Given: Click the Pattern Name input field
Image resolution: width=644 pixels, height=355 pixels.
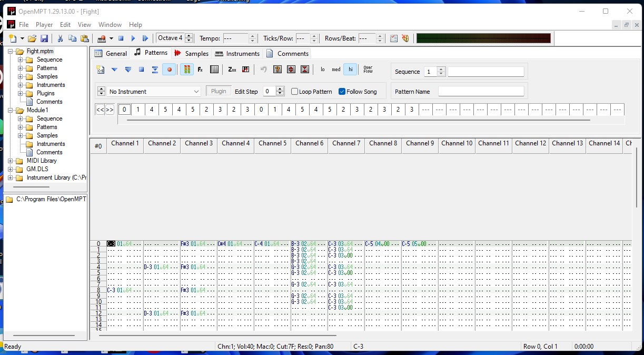Looking at the screenshot, I should pos(481,92).
